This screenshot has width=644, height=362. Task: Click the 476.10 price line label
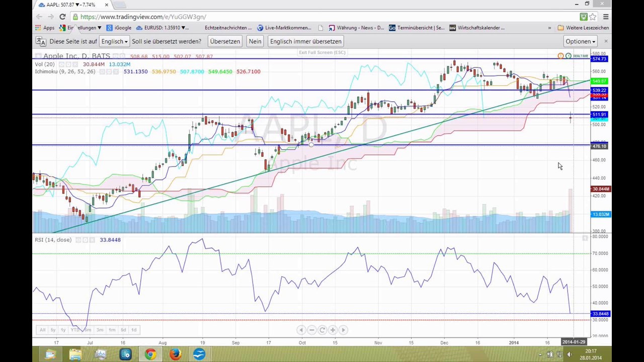[x=600, y=146]
